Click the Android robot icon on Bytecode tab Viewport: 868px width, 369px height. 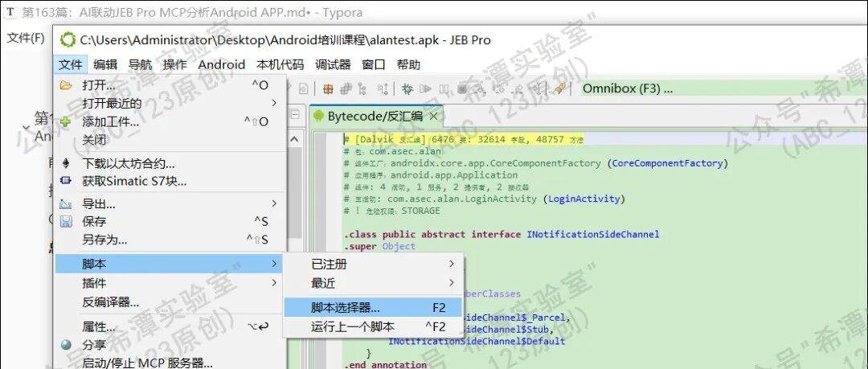(x=318, y=116)
